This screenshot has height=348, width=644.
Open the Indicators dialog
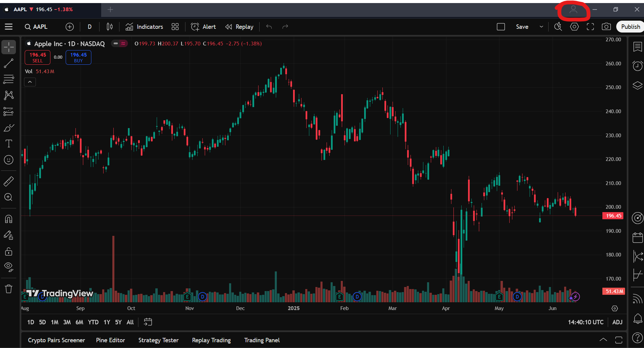pos(144,27)
